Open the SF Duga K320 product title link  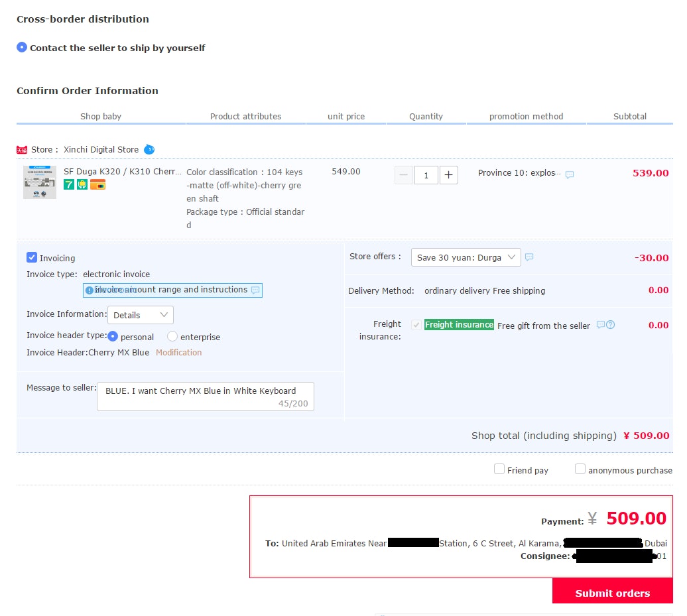[x=122, y=172]
